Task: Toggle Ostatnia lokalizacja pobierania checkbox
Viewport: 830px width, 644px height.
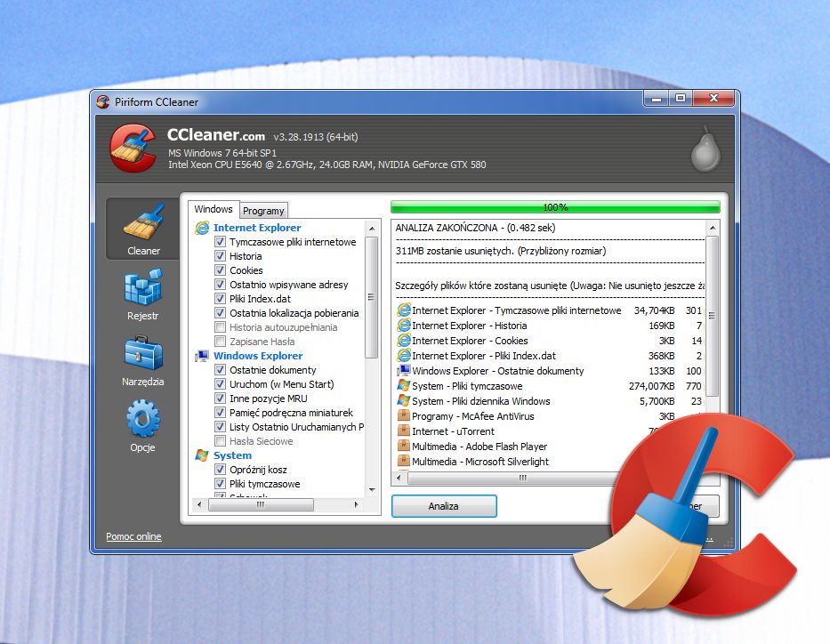Action: 221,313
